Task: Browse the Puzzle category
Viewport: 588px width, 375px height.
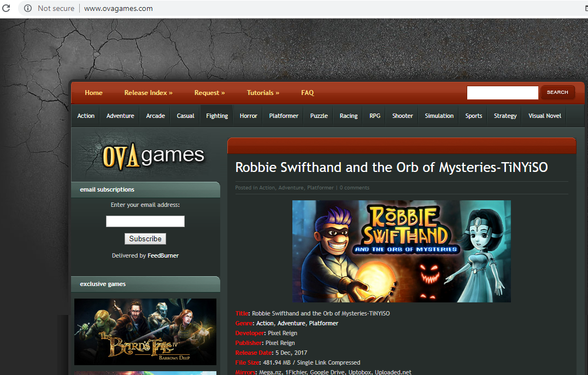Action: (x=319, y=116)
